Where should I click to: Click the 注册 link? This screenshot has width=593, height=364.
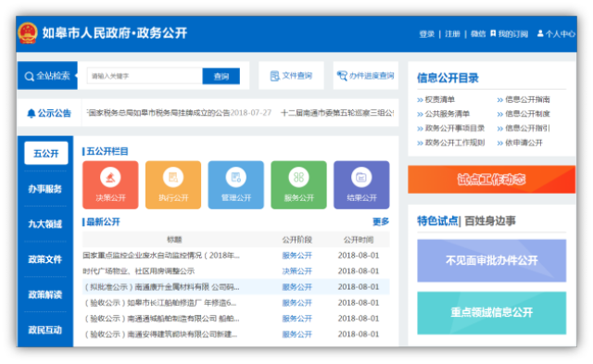tap(452, 34)
